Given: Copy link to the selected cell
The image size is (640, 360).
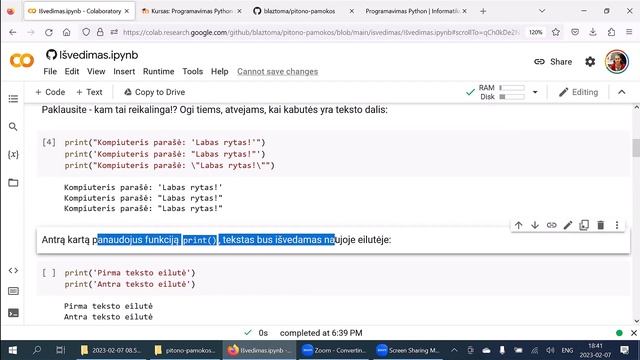Looking at the screenshot, I should point(551,225).
